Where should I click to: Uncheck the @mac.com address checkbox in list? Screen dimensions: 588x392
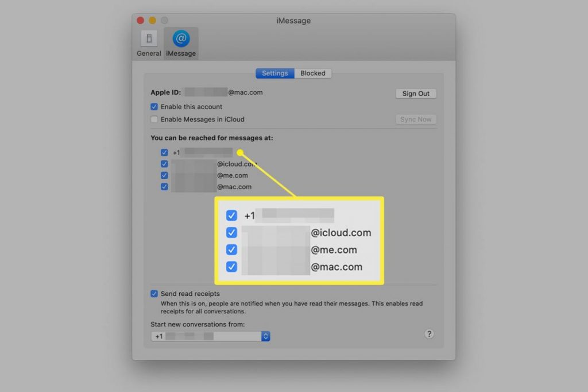pos(164,187)
